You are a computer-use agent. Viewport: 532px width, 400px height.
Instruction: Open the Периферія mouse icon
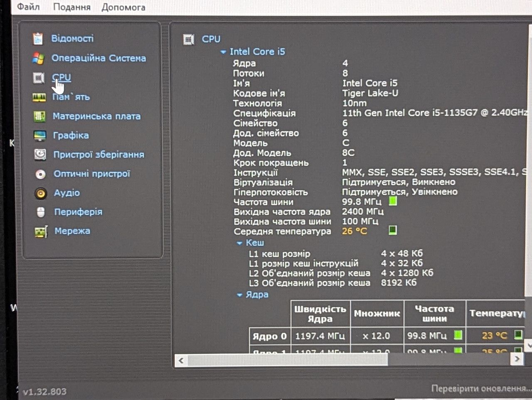[41, 212]
